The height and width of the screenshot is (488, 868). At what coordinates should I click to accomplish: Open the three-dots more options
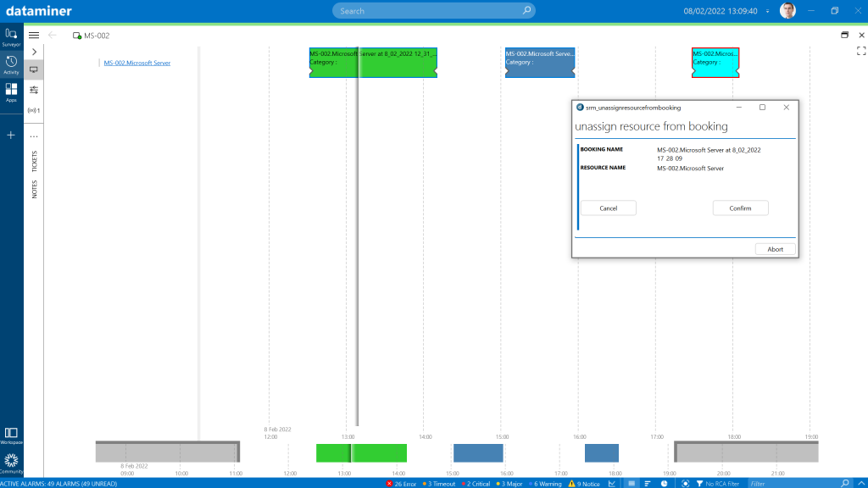point(34,136)
